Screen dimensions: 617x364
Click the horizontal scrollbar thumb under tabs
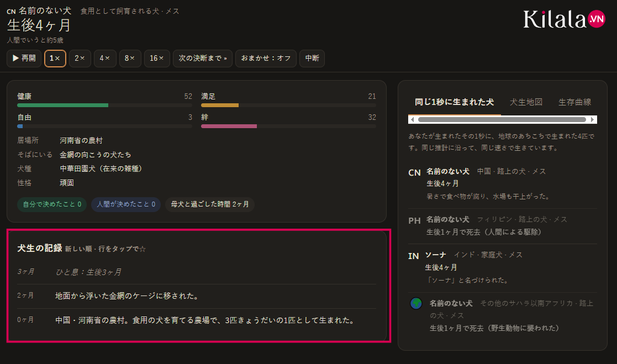point(502,120)
